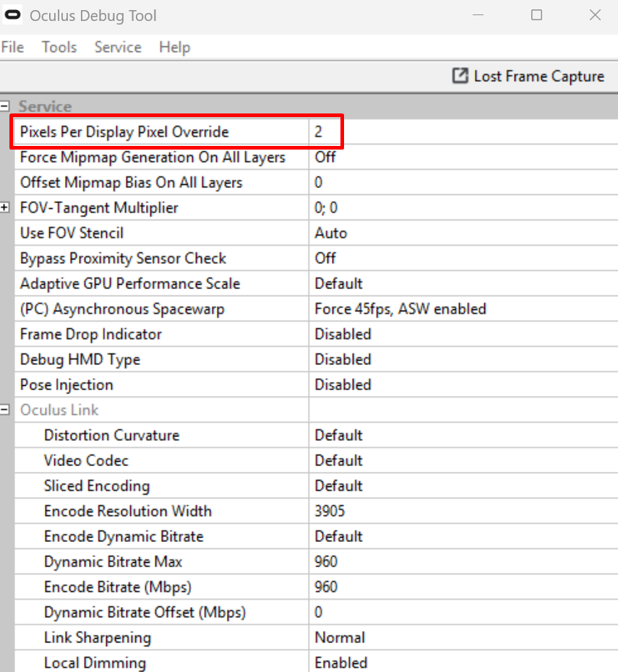
Task: Select the Link Sharpening label
Action: (x=98, y=638)
